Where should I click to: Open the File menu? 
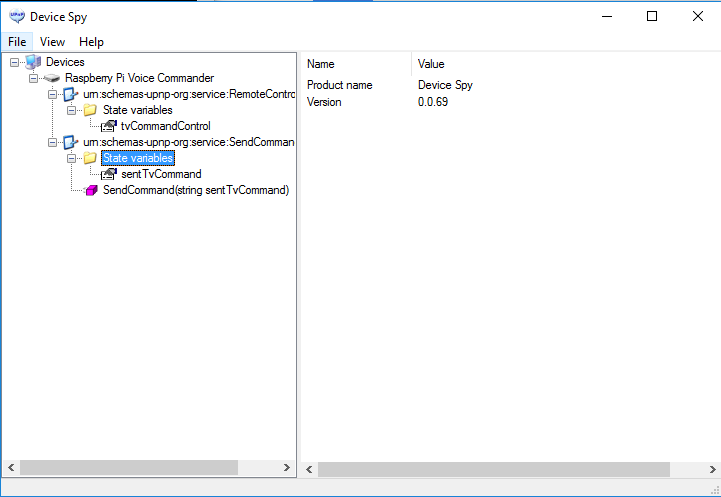[x=17, y=42]
